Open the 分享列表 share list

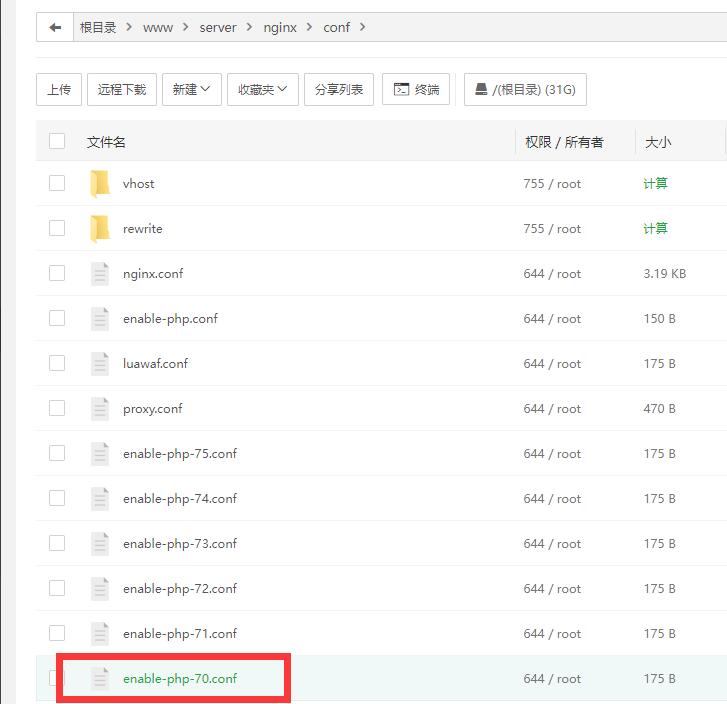pyautogui.click(x=339, y=89)
